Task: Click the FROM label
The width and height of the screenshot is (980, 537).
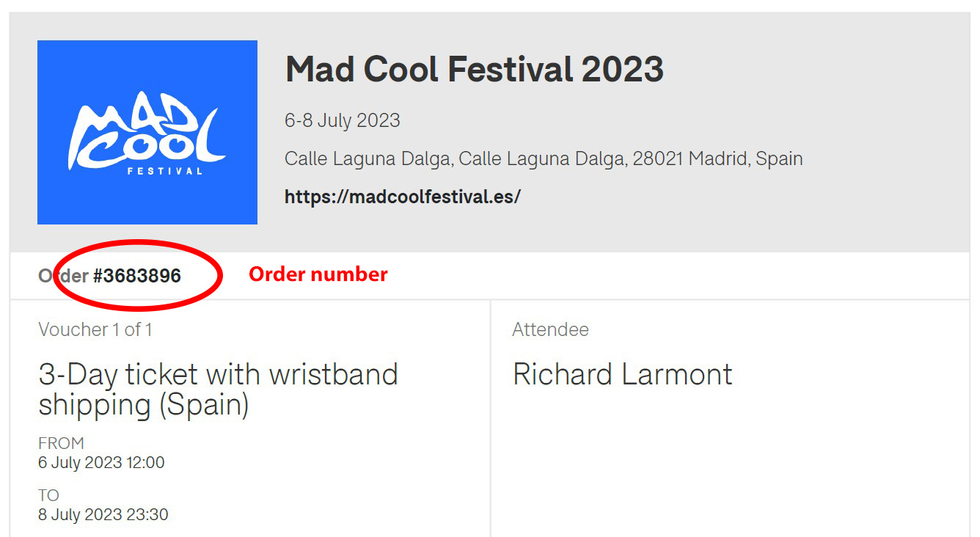Action: pos(61,443)
